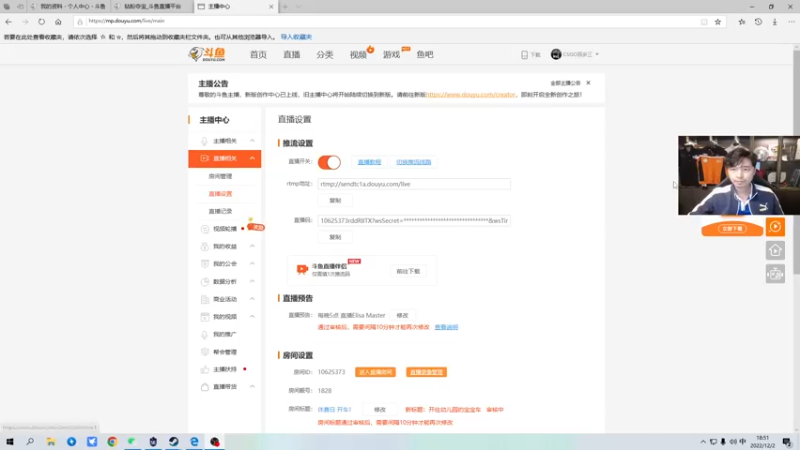
Task: Click the favorite star in the address bar
Action: point(718,21)
